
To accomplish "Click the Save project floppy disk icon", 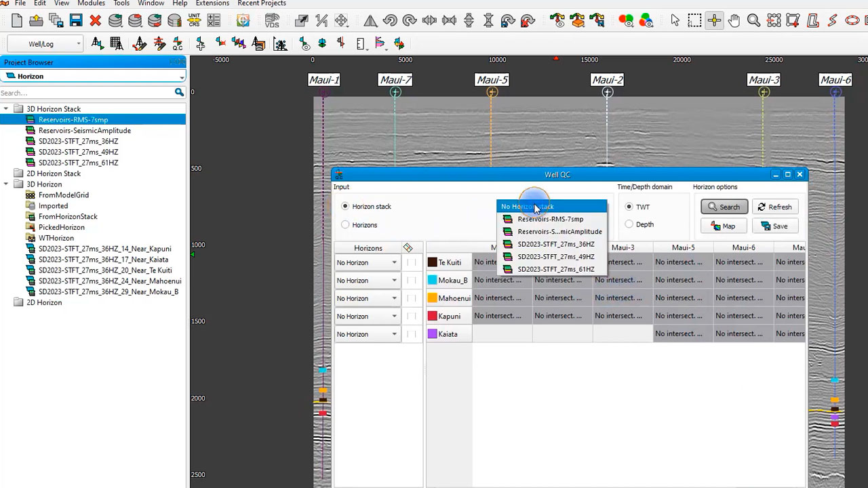I will pyautogui.click(x=75, y=21).
